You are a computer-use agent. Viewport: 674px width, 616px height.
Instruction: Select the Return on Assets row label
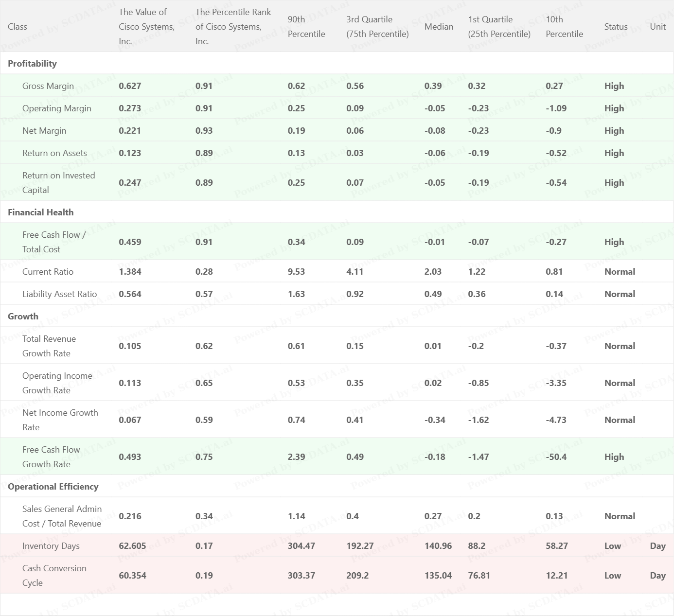(54, 153)
